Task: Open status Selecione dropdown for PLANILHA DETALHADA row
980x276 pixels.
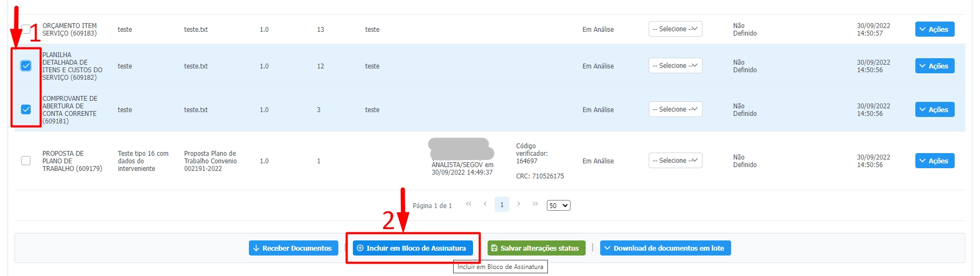Action: [675, 66]
